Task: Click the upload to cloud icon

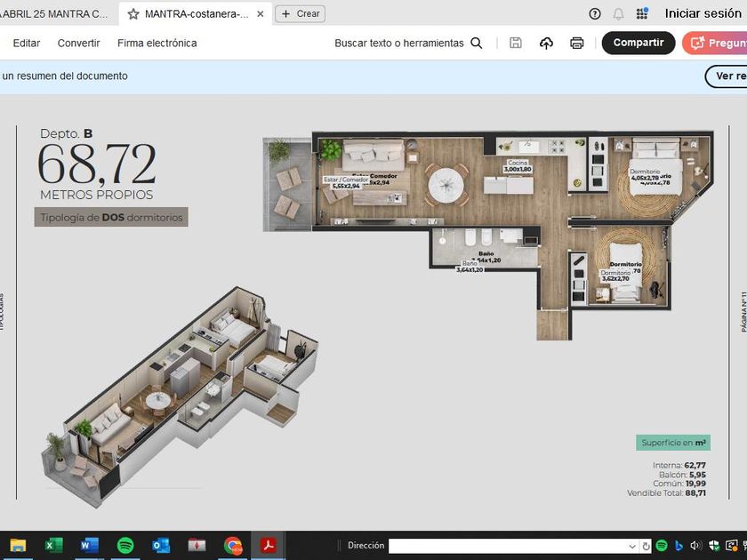Action: 546,43
